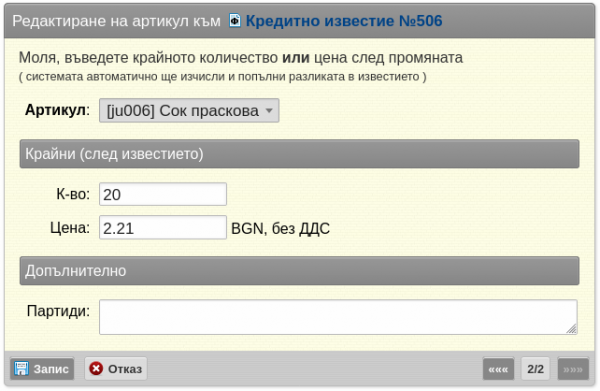This screenshot has height=391, width=600.
Task: Save with the Запис button
Action: (42, 369)
